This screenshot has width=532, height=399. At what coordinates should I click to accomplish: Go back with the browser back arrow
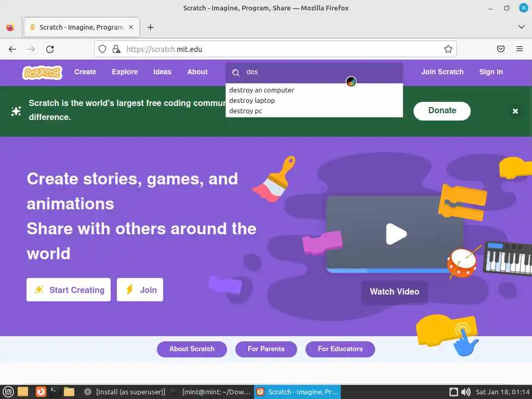click(12, 49)
